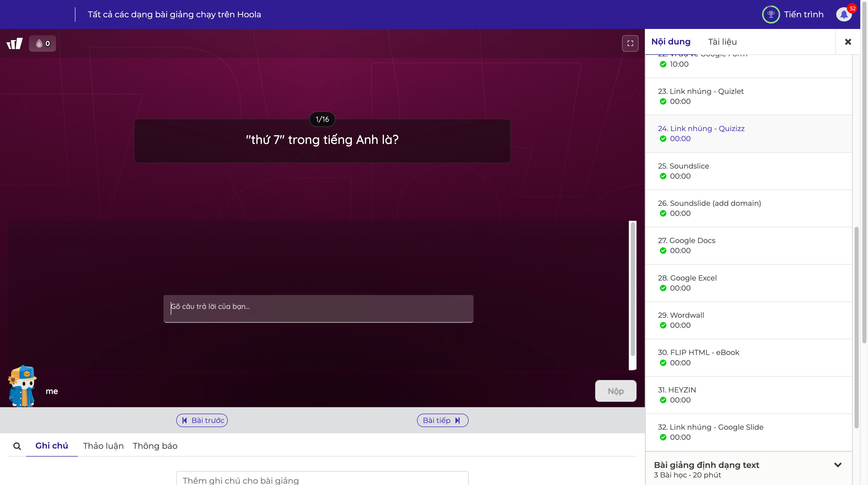Click the Quizizz logo icon
868x485 pixels.
pos(14,43)
